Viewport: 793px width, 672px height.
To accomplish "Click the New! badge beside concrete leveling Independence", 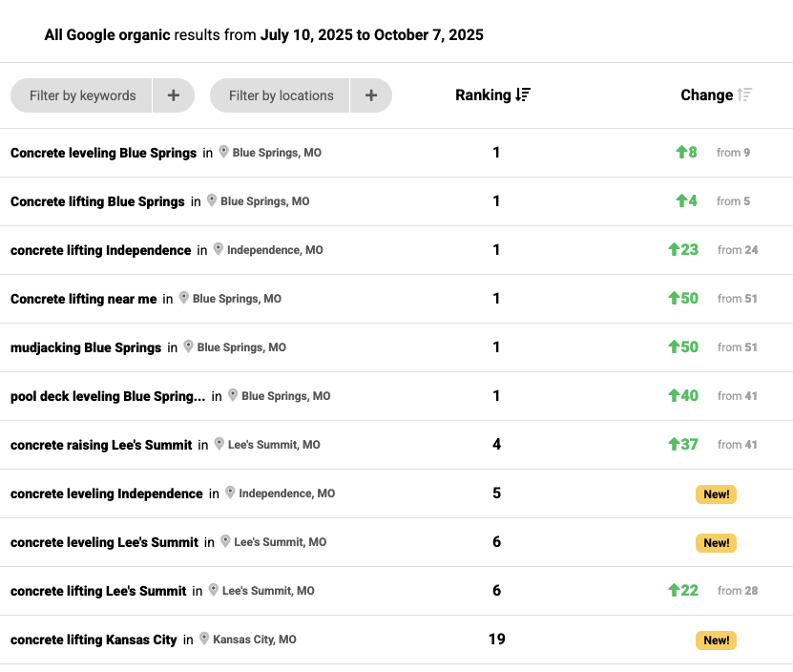I will (716, 493).
